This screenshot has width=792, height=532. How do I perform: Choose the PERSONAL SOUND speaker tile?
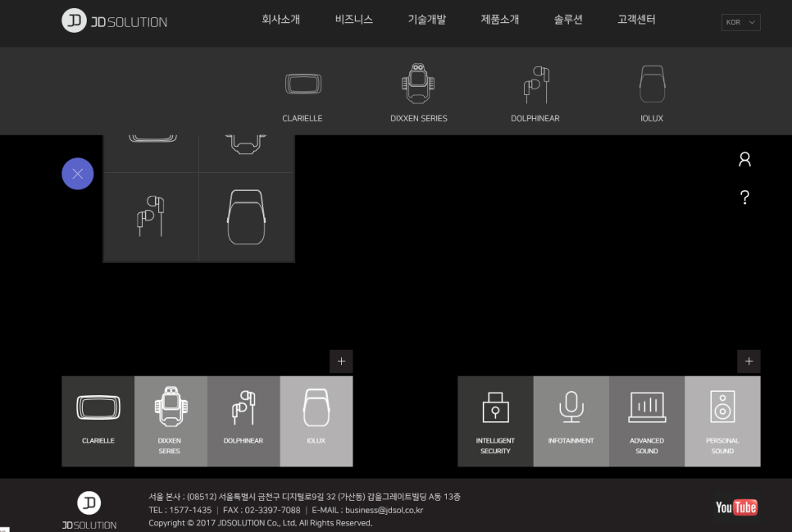[x=723, y=421]
